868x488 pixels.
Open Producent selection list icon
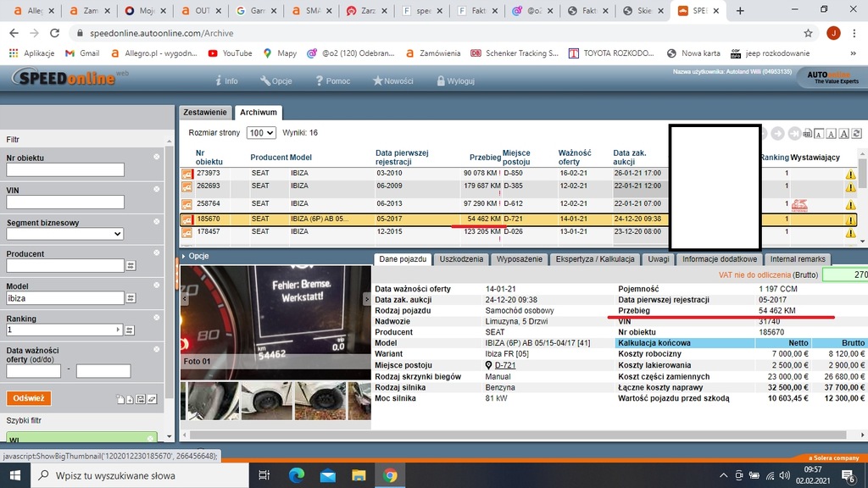click(131, 266)
